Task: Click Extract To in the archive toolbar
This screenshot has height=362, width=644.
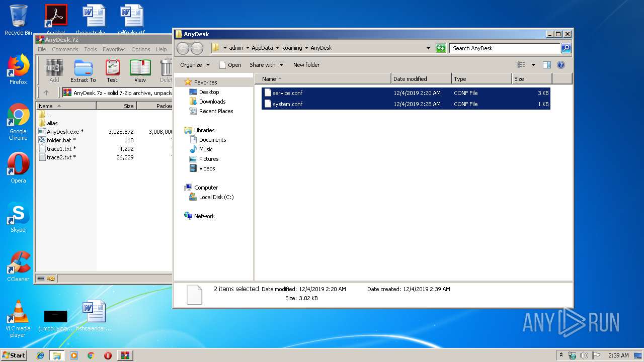Action: point(83,70)
